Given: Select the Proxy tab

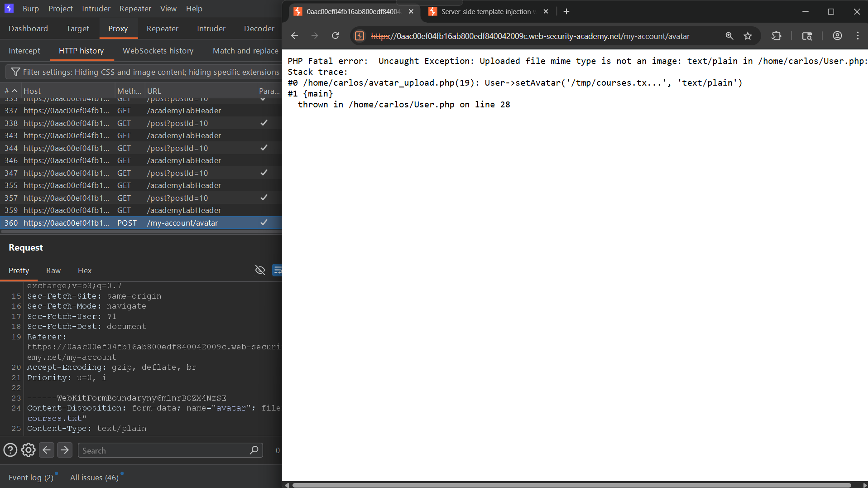Looking at the screenshot, I should click(118, 29).
